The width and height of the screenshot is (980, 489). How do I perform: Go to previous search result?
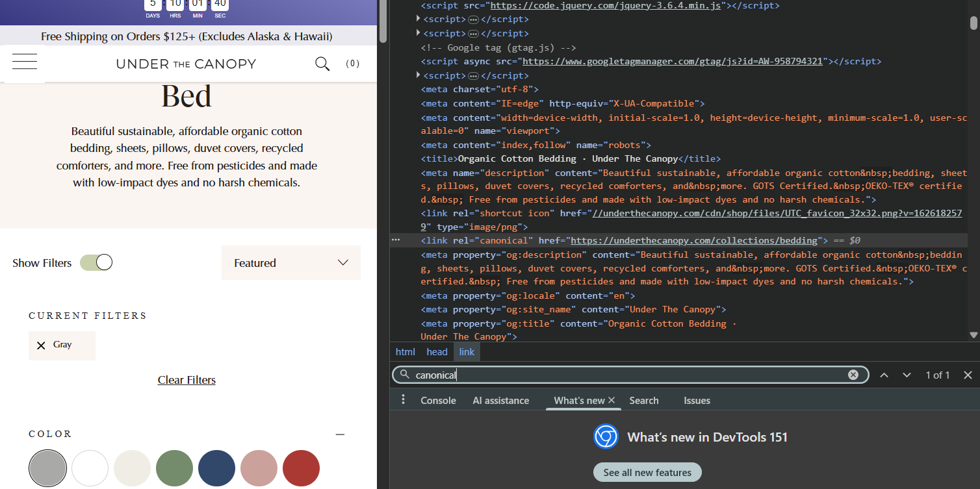tap(884, 375)
